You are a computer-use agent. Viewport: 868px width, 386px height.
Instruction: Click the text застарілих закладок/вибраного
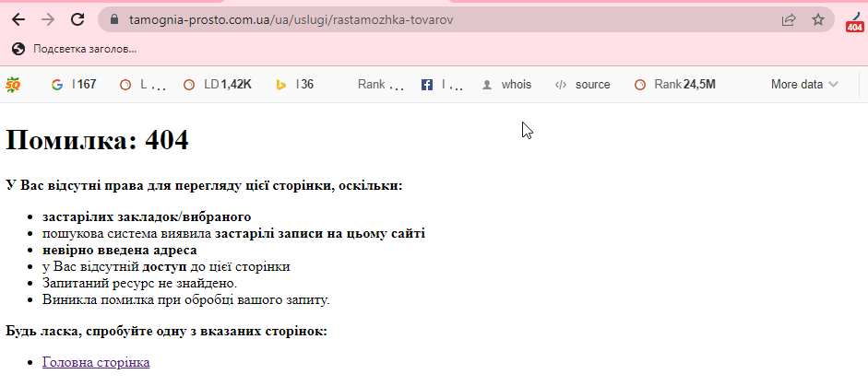pos(147,216)
